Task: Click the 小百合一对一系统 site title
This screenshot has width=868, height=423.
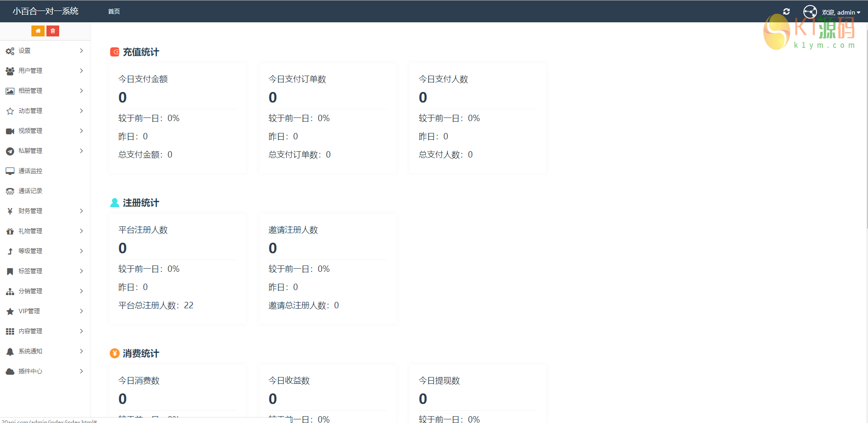Action: 46,11
